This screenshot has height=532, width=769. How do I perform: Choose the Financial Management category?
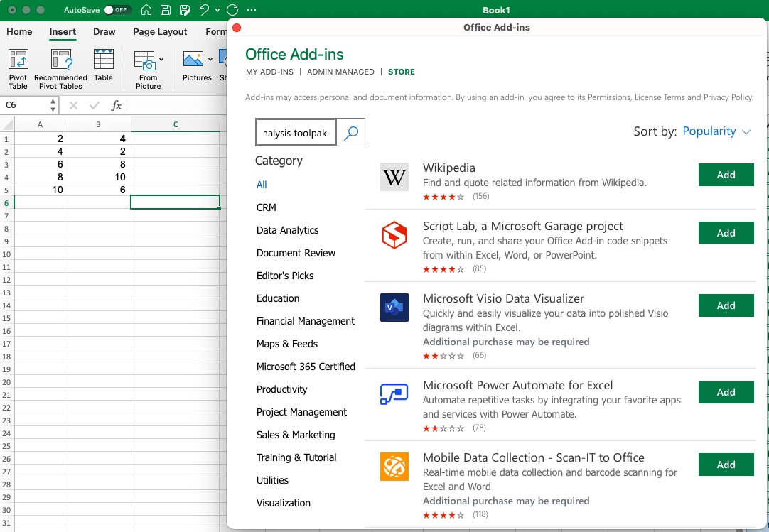306,321
